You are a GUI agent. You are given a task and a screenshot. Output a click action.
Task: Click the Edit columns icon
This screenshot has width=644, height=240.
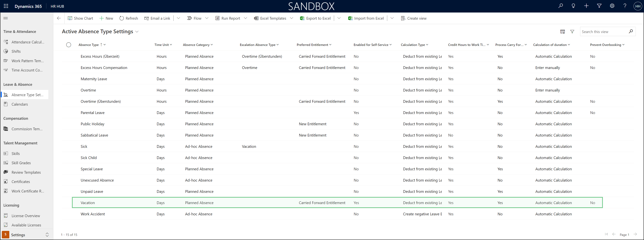[563, 32]
